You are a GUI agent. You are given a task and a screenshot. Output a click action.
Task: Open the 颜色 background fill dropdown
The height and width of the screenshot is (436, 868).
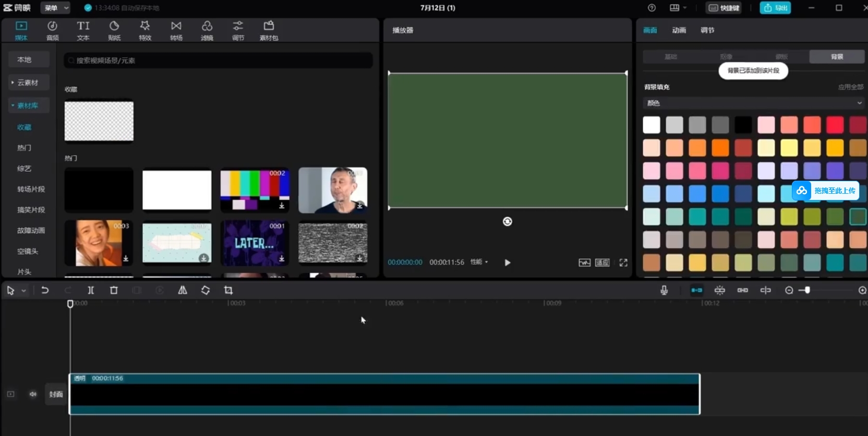point(754,103)
